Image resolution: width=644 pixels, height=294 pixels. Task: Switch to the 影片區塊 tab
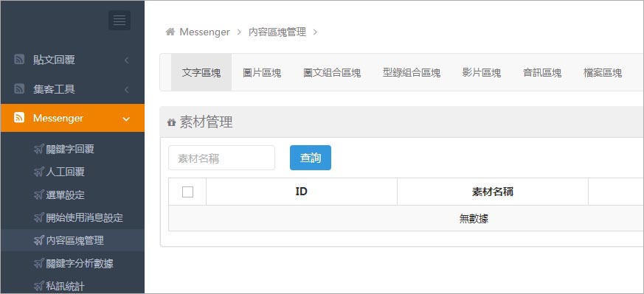(x=482, y=72)
